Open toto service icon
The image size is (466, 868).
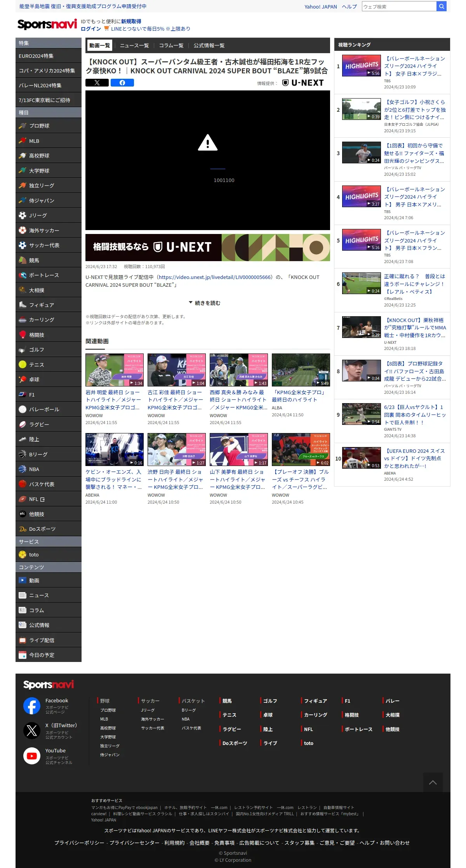23,554
